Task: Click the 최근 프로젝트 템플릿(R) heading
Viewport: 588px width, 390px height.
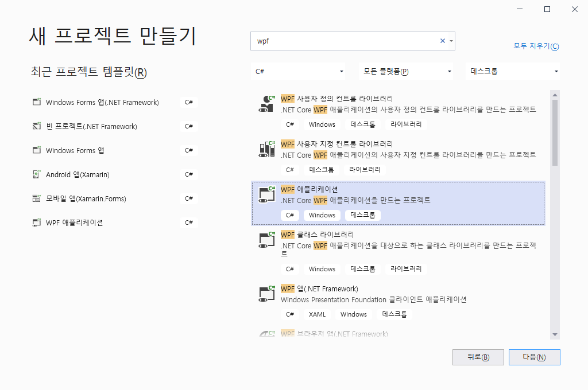Action: (89, 72)
